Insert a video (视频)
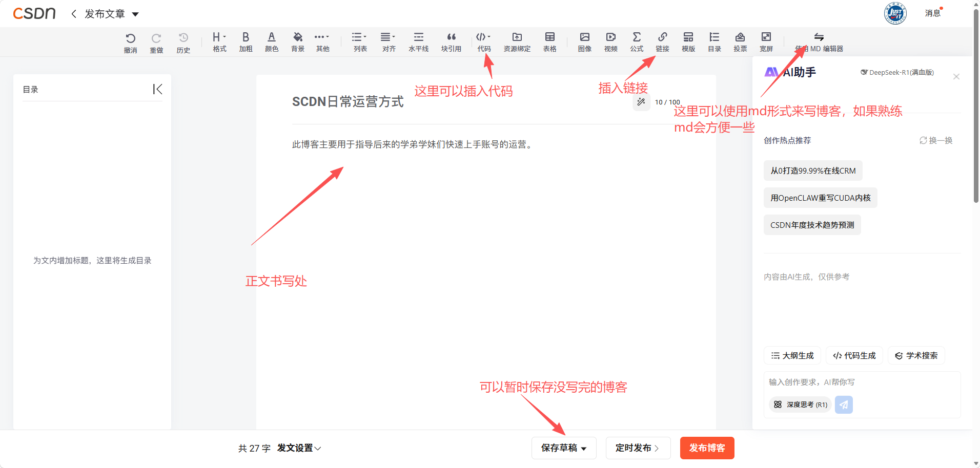 click(x=610, y=41)
